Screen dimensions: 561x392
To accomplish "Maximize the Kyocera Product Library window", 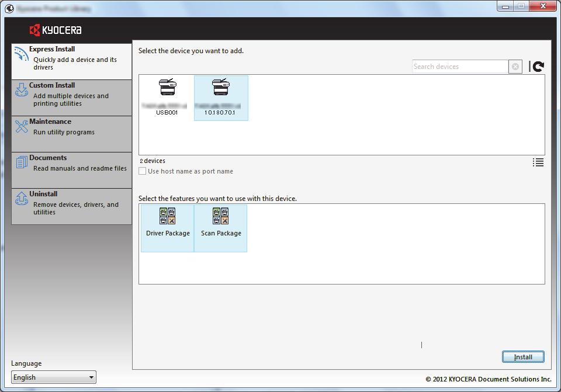I will coord(521,6).
